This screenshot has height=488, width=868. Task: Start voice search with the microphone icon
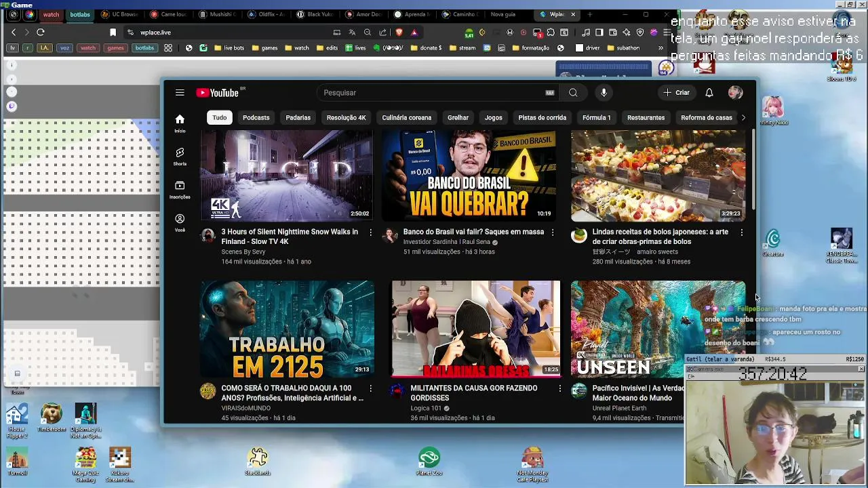click(604, 93)
